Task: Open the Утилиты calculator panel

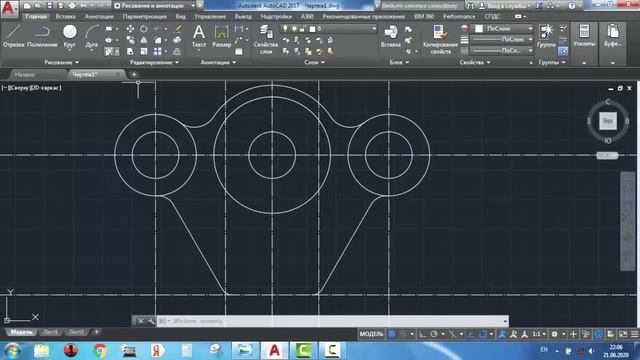Action: (x=584, y=36)
